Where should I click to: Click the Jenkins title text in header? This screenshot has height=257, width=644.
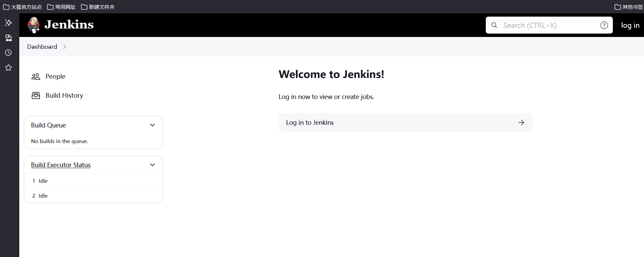[x=69, y=25]
